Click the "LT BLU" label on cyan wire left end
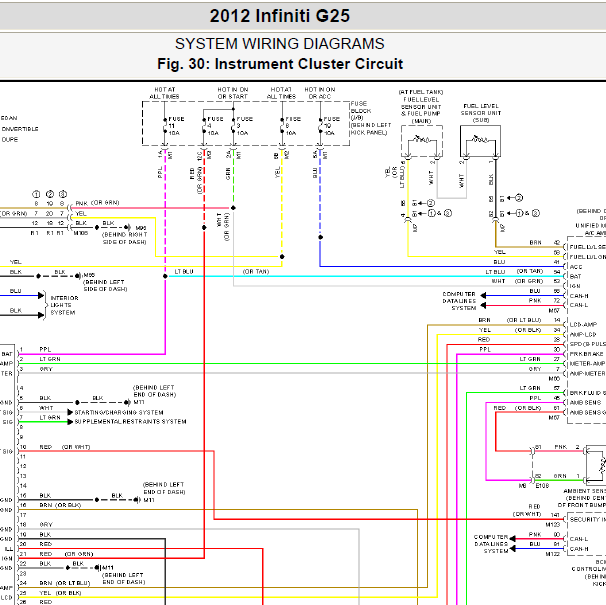Viewport: 606px width, 605px height. pyautogui.click(x=184, y=272)
